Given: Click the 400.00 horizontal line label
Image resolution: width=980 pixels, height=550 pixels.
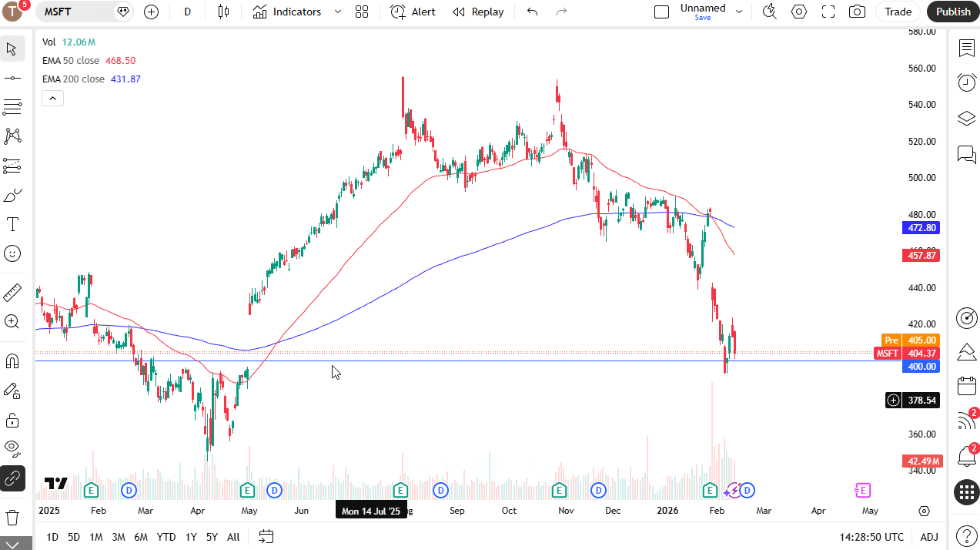Looking at the screenshot, I should (x=921, y=367).
